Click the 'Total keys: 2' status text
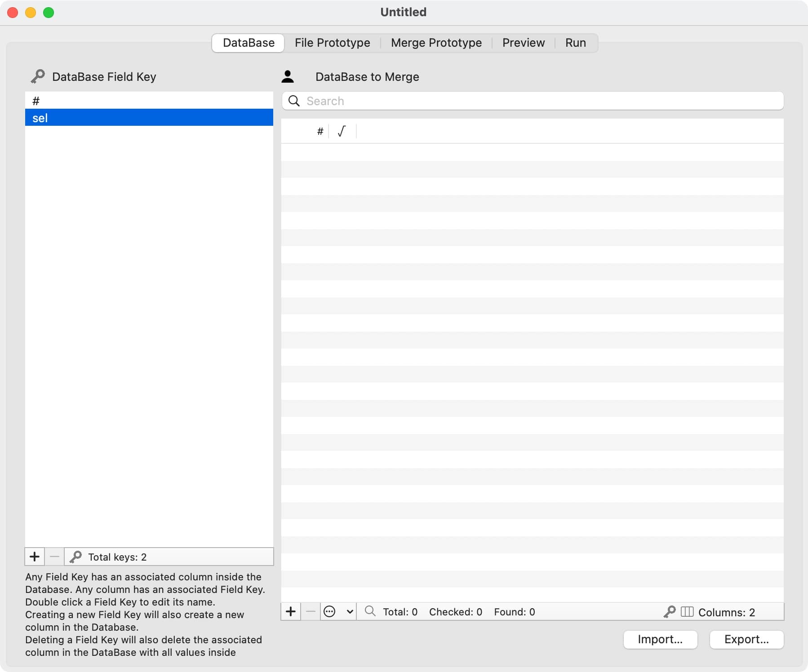808x672 pixels. tap(117, 557)
